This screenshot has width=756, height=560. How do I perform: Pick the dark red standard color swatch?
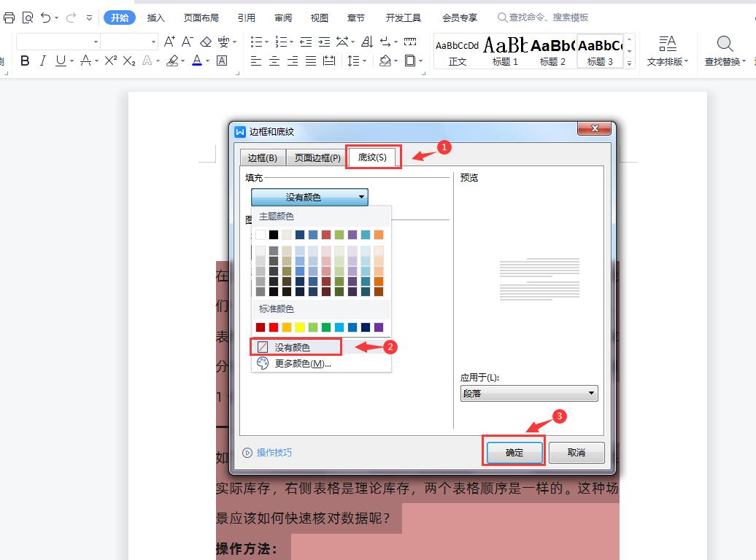[x=262, y=327]
